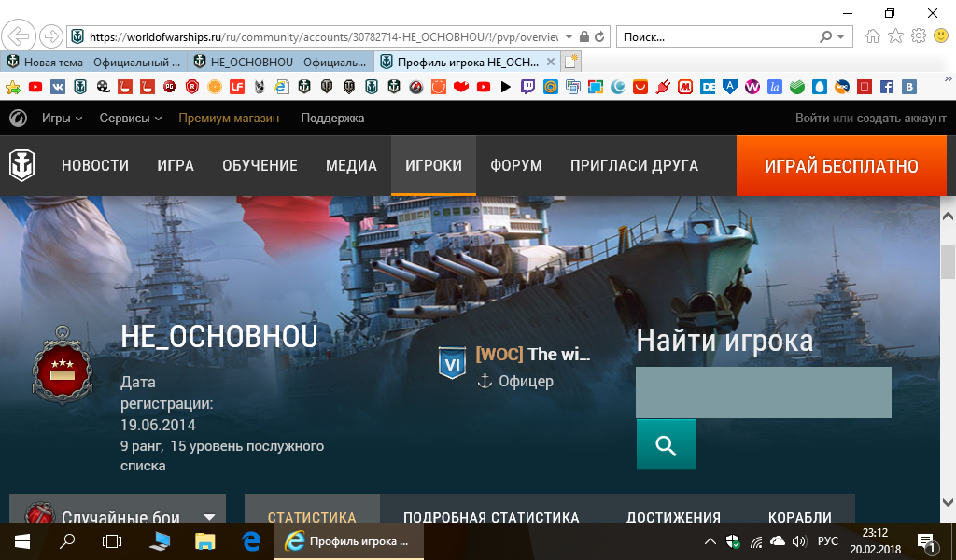Open the orange slice bookmark

click(x=215, y=87)
